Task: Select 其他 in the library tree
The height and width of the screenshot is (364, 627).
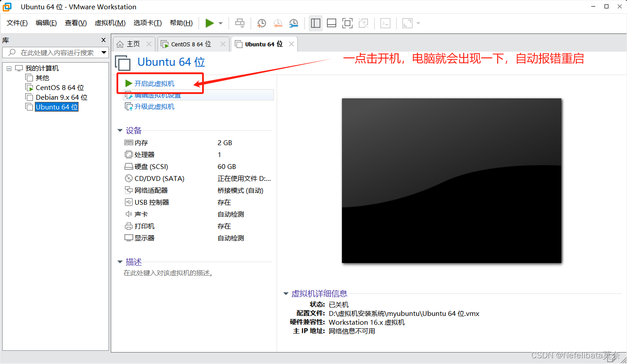Action: tap(42, 78)
